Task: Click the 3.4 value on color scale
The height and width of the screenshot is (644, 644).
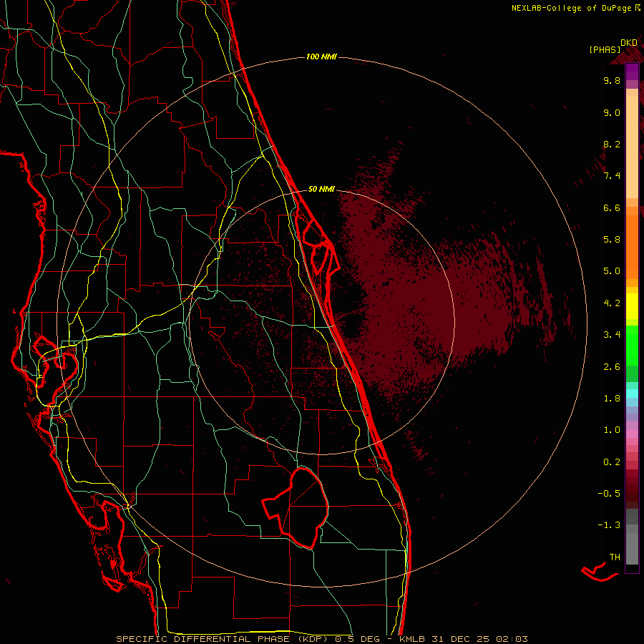Action: pyautogui.click(x=612, y=335)
